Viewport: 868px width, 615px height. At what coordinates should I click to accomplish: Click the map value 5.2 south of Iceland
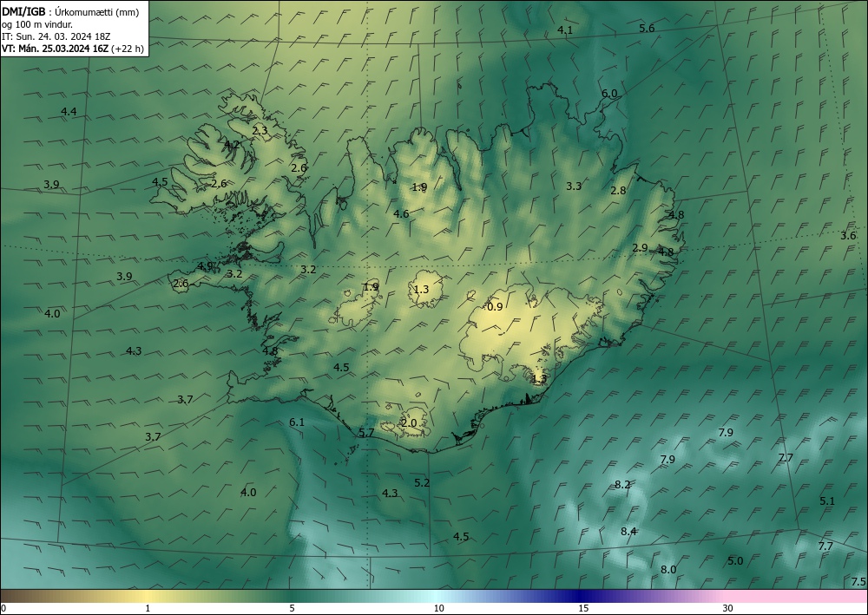click(x=422, y=483)
